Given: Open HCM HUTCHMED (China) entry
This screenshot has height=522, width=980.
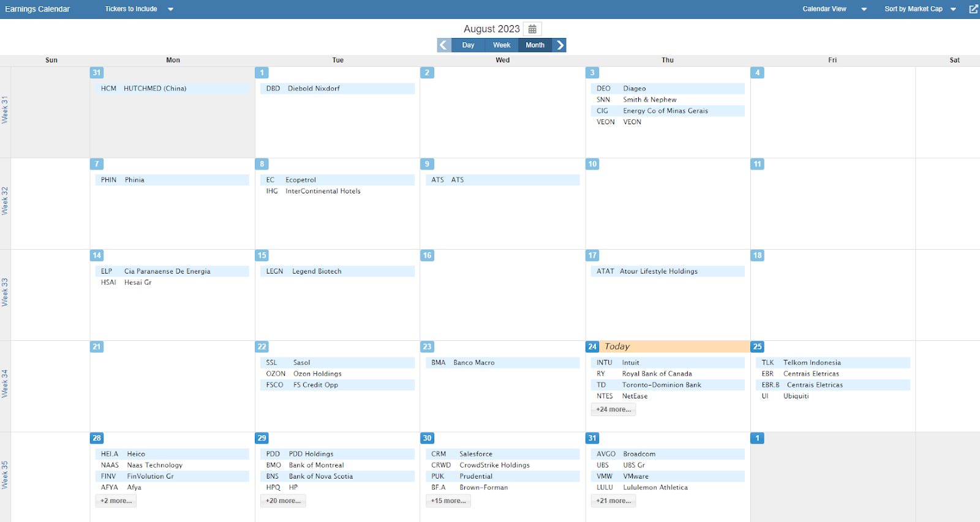Looking at the screenshot, I should pos(172,89).
